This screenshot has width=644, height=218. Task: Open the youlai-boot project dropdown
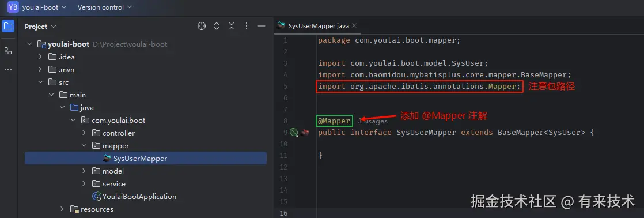click(x=37, y=7)
